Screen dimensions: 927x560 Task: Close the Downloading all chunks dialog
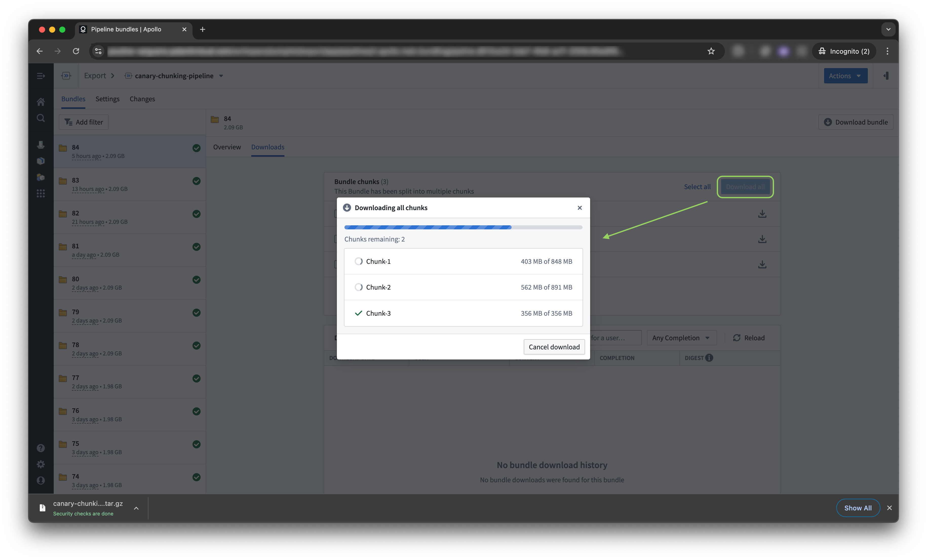coord(580,208)
